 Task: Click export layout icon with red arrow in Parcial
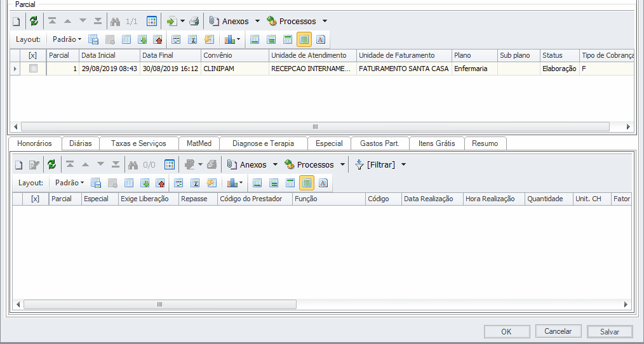pyautogui.click(x=158, y=39)
